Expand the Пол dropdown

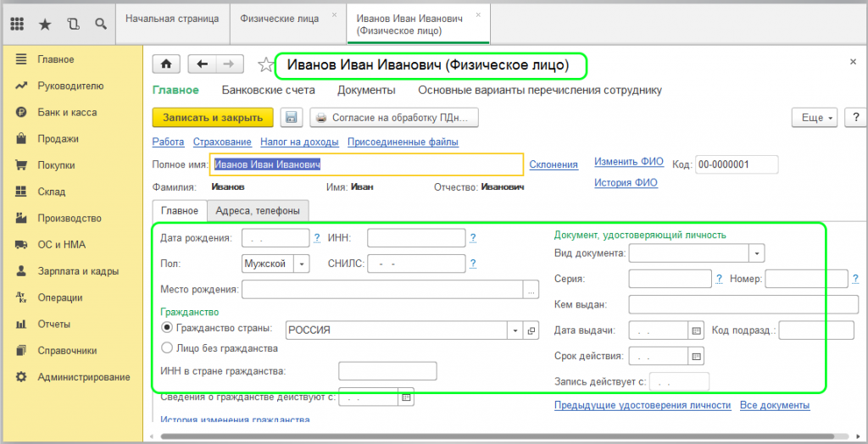(x=302, y=264)
